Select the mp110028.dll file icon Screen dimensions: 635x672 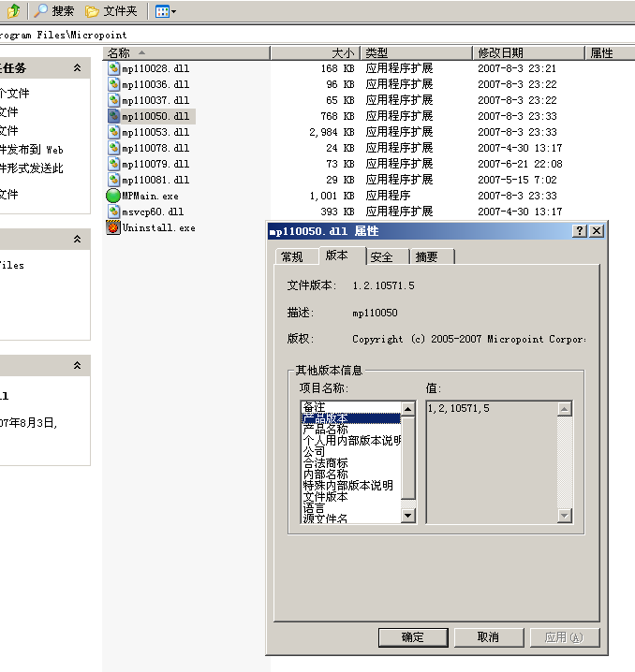113,68
